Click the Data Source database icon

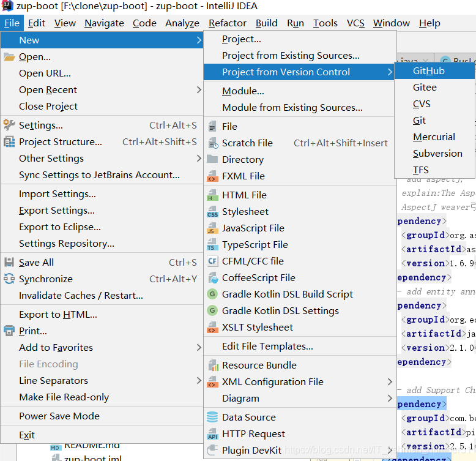click(212, 417)
